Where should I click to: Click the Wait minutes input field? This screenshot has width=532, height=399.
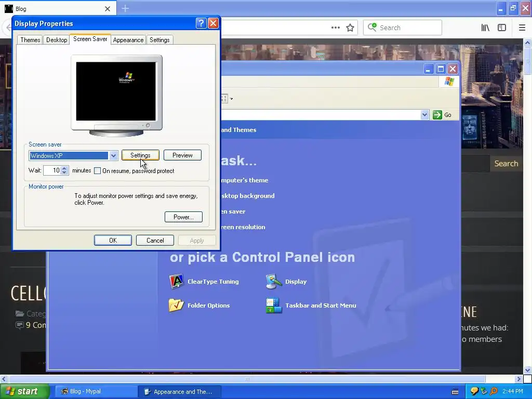pyautogui.click(x=52, y=170)
